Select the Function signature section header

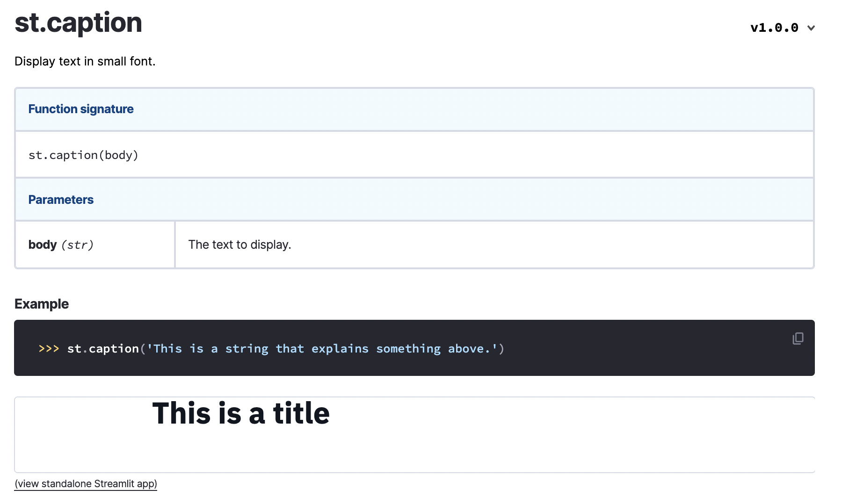[x=81, y=108]
